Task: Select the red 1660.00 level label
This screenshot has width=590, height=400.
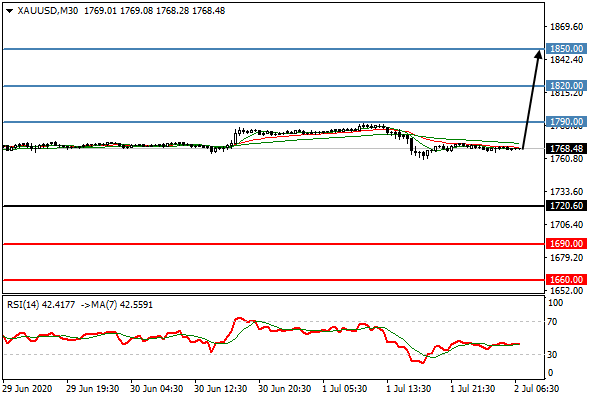Action: [566, 280]
